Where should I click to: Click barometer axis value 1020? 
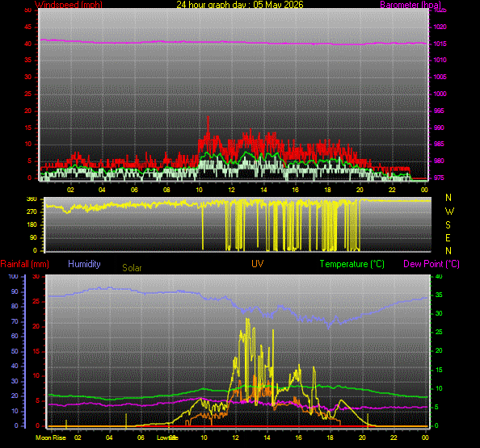(x=440, y=27)
